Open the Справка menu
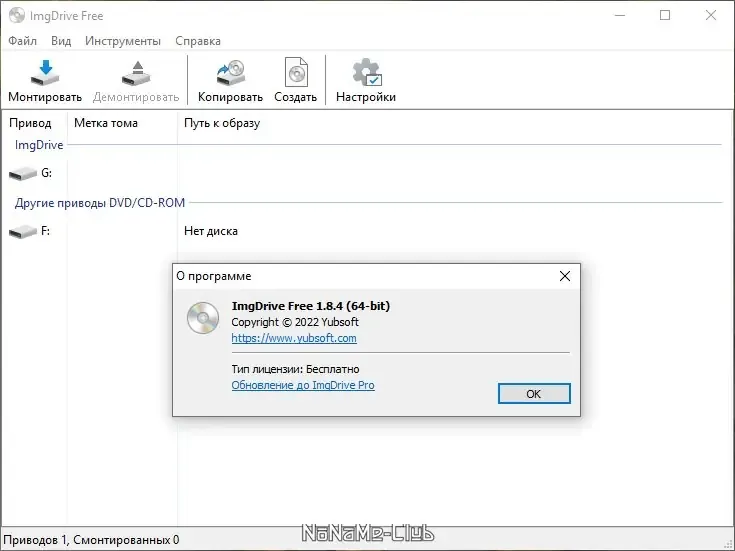This screenshot has width=735, height=551. click(198, 41)
